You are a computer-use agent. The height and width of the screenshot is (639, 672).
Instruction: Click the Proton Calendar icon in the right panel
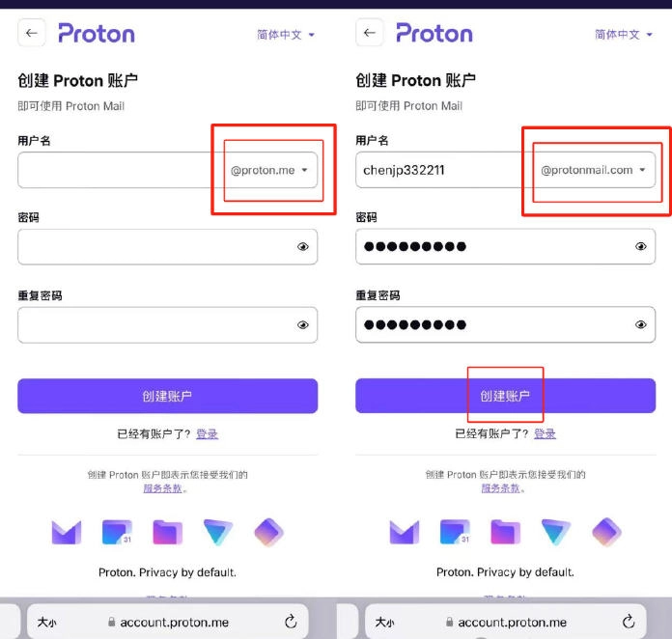pyautogui.click(x=455, y=532)
